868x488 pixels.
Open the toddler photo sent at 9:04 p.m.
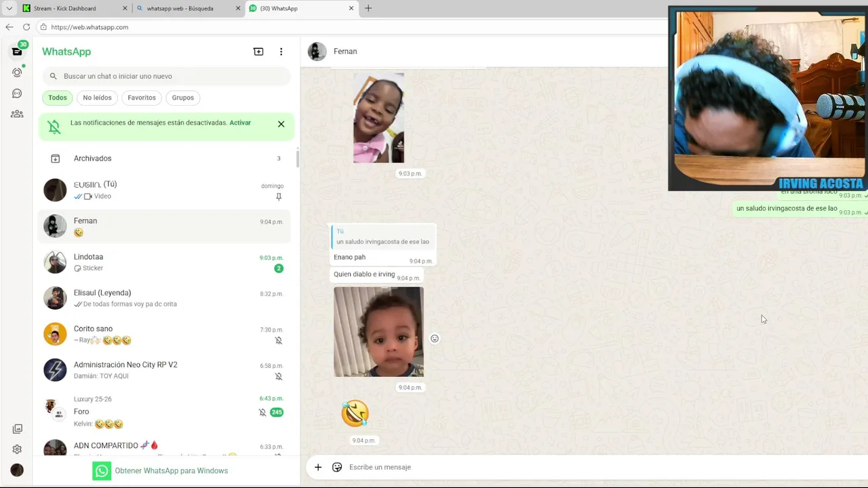tap(378, 332)
